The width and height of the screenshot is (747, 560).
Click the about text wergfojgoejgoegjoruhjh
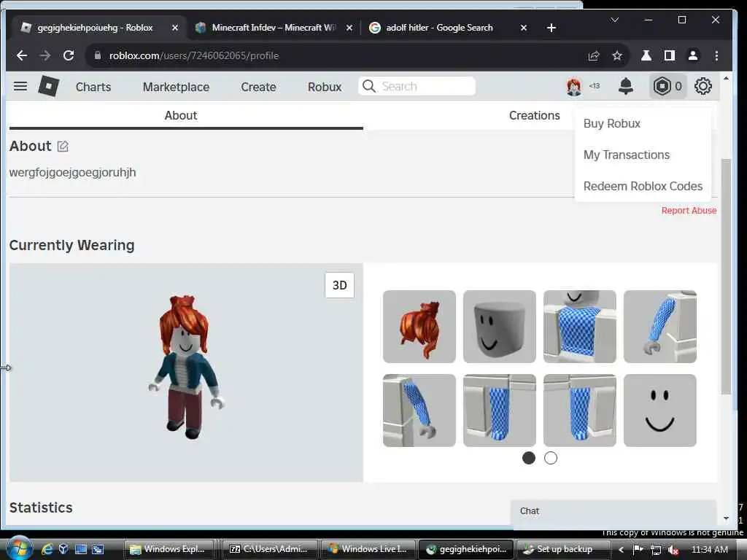coord(72,172)
